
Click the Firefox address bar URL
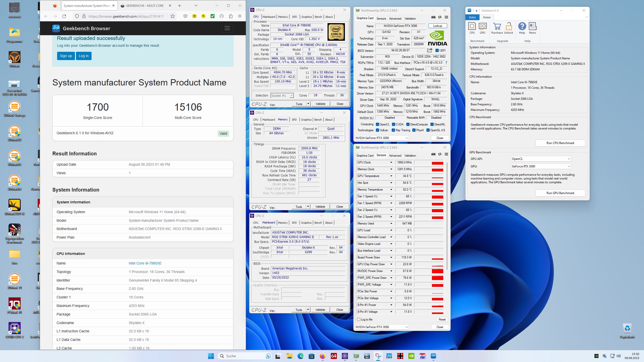click(126, 16)
